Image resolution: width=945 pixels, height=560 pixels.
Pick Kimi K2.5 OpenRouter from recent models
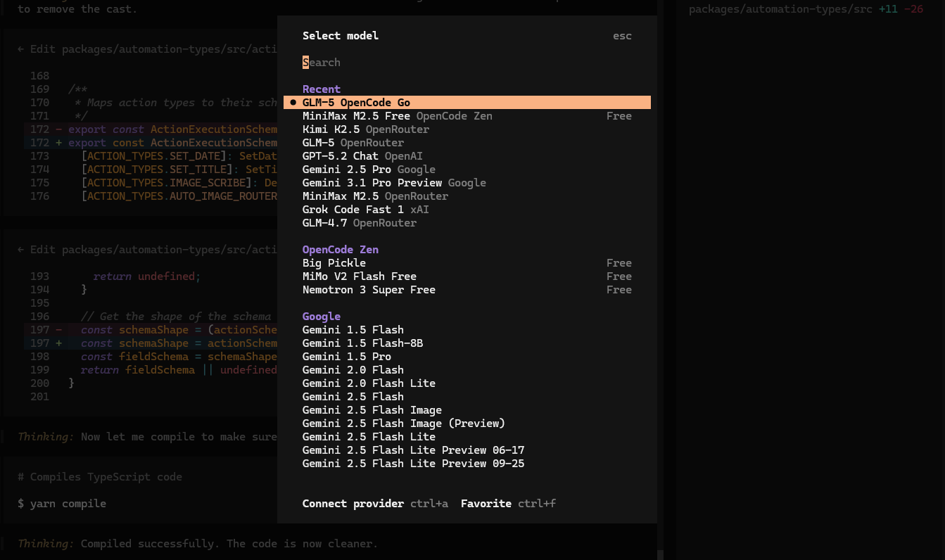coord(467,129)
